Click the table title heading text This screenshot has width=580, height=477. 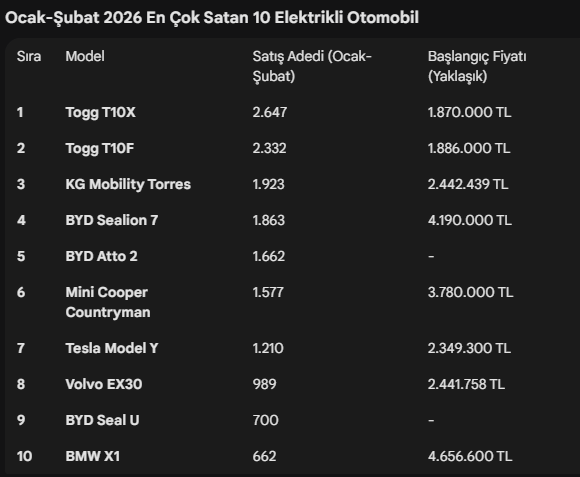point(212,17)
